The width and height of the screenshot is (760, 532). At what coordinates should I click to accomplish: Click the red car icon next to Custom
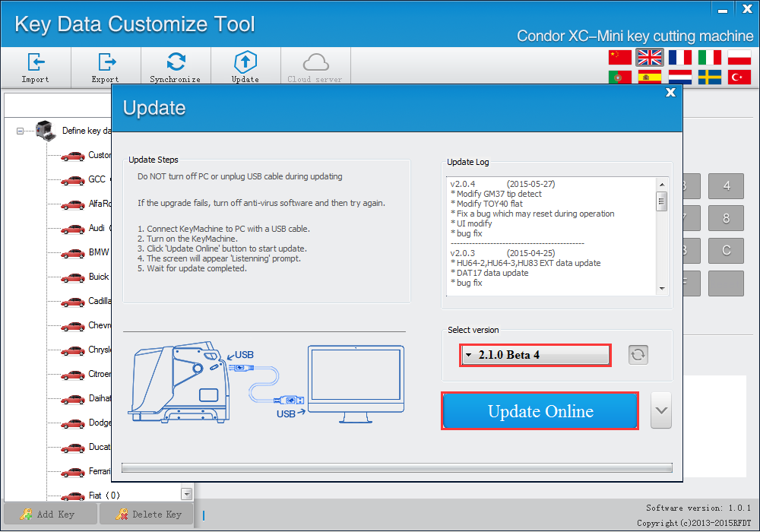pos(73,156)
